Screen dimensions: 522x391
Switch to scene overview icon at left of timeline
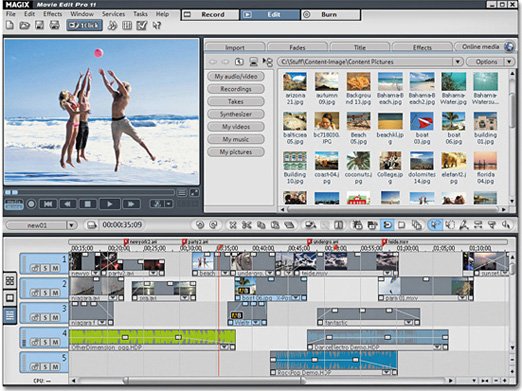click(x=10, y=298)
